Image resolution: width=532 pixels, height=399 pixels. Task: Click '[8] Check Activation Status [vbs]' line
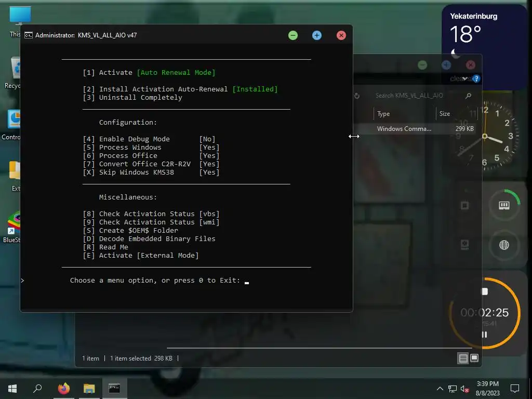[151, 214]
